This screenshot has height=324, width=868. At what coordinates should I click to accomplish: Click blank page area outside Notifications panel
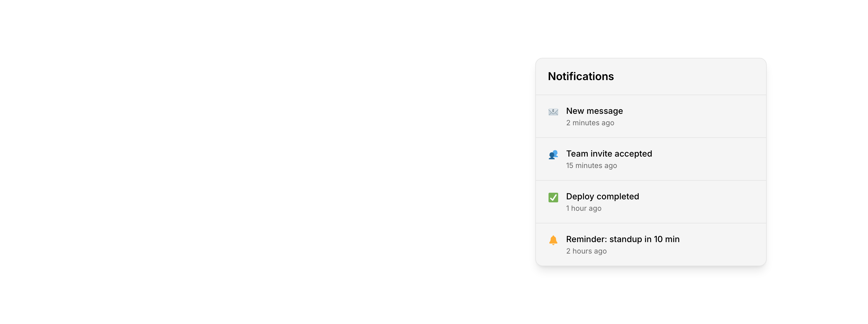pyautogui.click(x=236, y=162)
